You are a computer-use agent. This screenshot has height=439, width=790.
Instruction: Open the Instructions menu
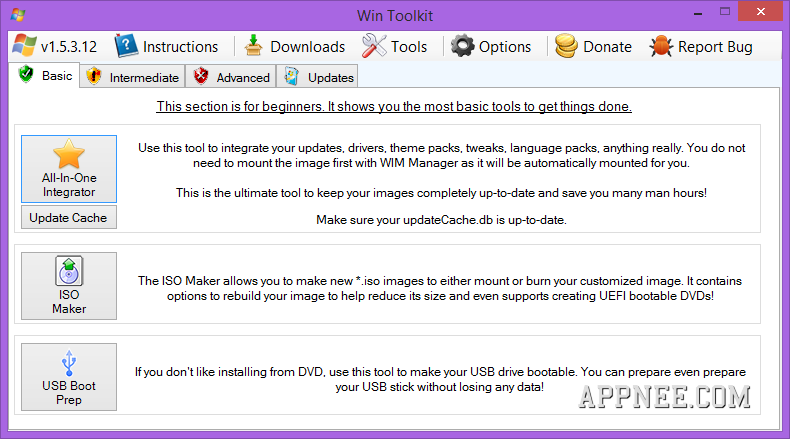point(167,46)
